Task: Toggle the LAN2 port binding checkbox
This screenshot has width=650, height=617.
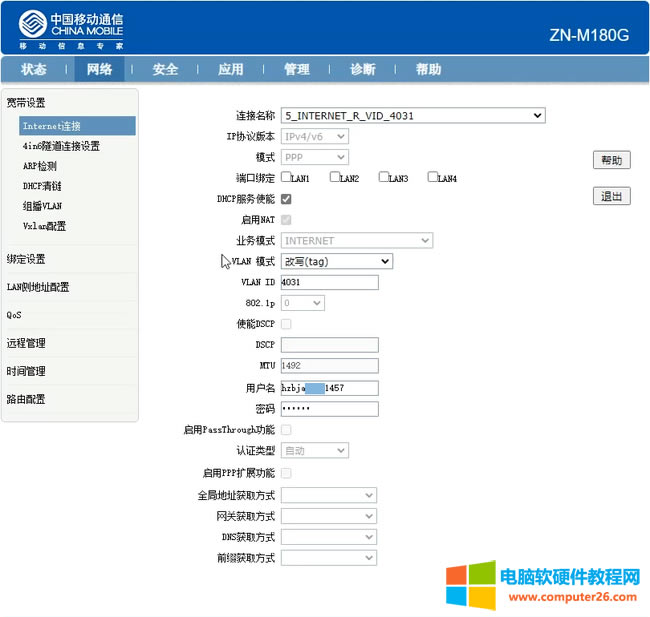Action: click(335, 177)
